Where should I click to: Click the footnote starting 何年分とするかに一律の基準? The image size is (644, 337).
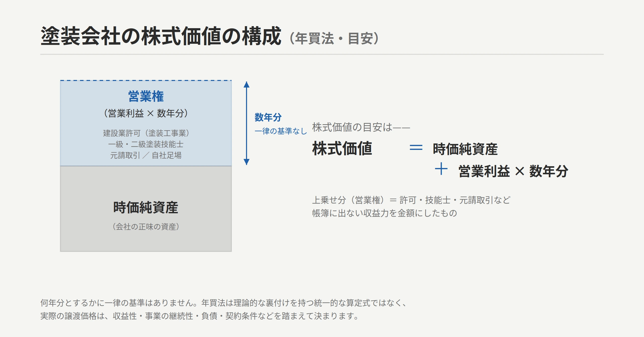(x=224, y=303)
